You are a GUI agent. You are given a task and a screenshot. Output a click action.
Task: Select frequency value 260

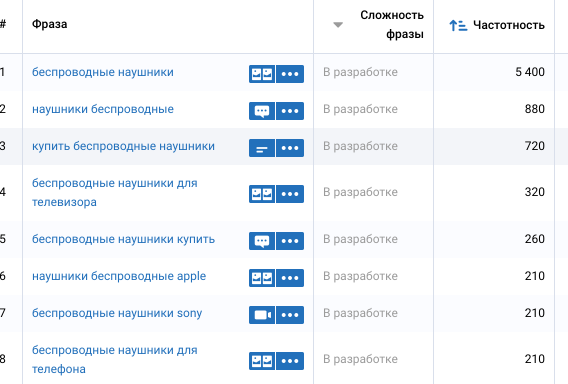pos(535,239)
